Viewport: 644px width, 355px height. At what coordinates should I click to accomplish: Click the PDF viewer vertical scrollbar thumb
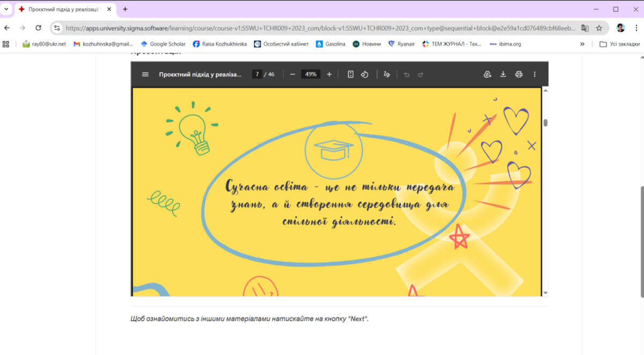pyautogui.click(x=546, y=123)
